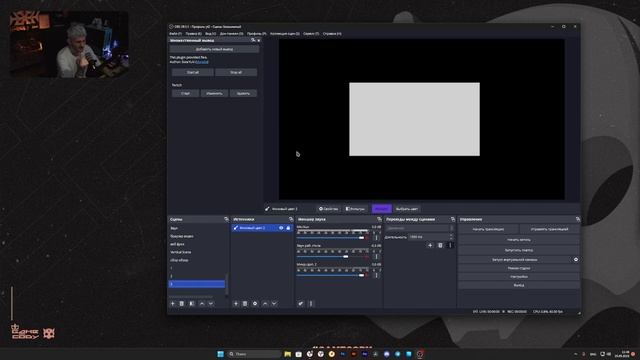Click Добавить новый вывод button
The image size is (640, 360).
point(214,49)
